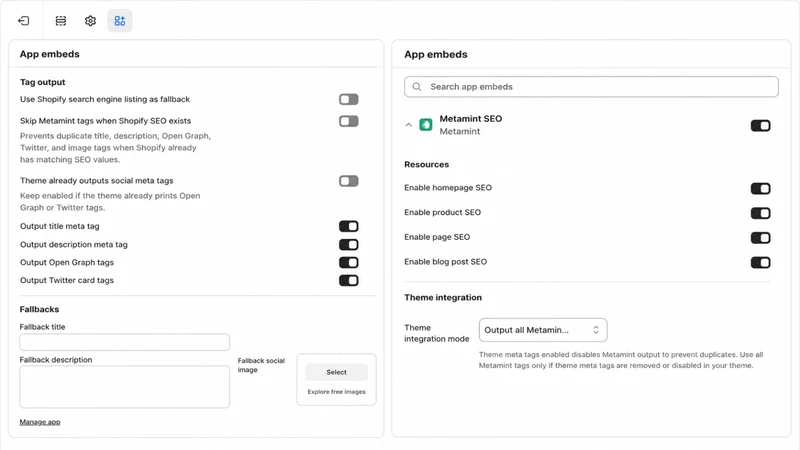Open the Manage app link

40,422
